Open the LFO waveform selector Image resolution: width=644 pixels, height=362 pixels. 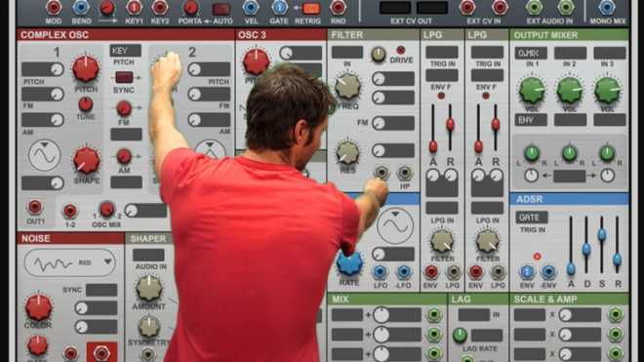point(395,225)
